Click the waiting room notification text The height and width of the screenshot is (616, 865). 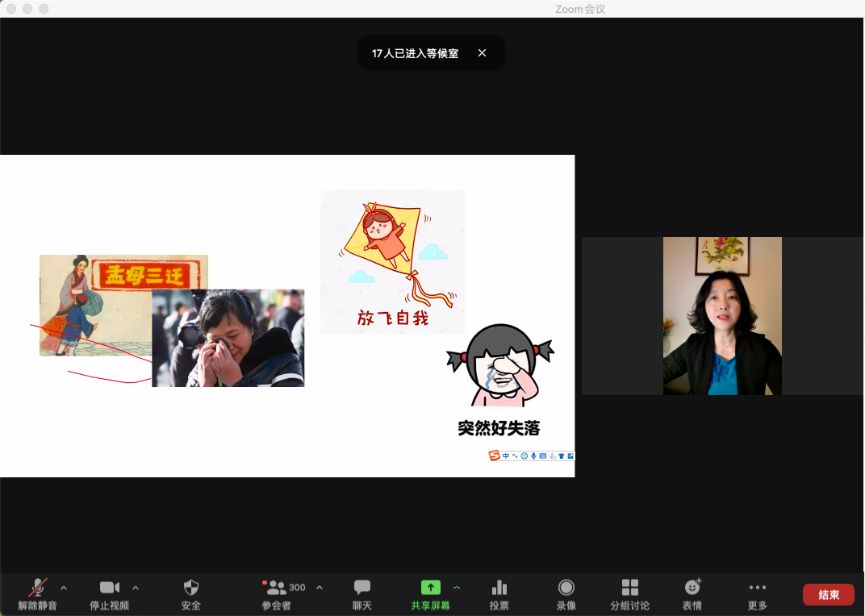(415, 53)
